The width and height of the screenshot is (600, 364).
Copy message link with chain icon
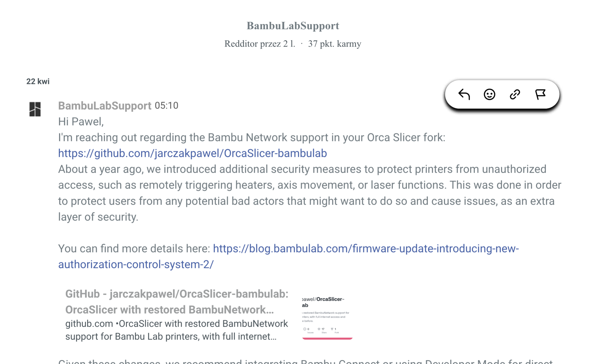(x=515, y=94)
